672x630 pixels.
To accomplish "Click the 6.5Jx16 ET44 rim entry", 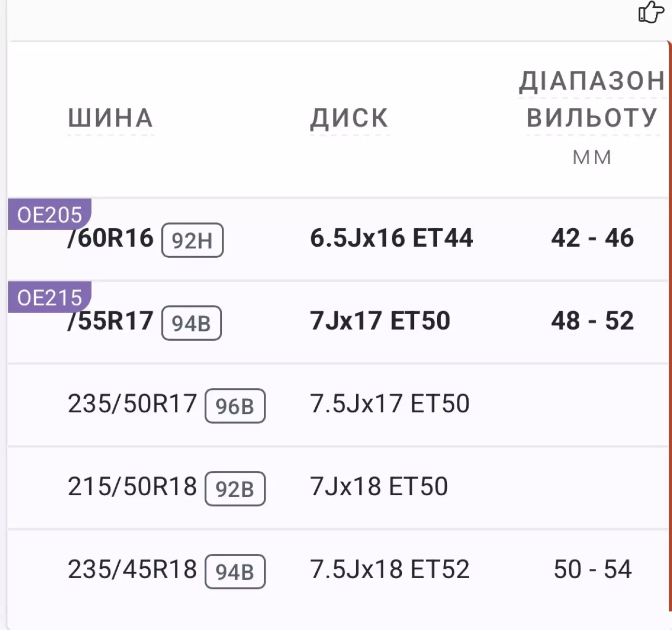I will (391, 238).
